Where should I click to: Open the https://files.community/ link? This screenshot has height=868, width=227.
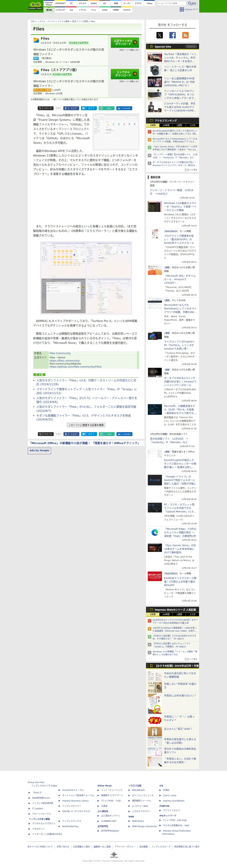[65, 361]
